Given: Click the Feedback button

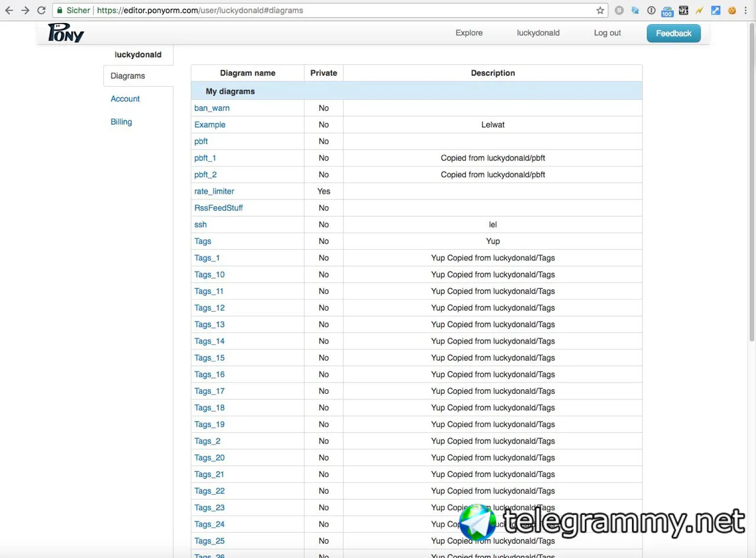Looking at the screenshot, I should 674,33.
